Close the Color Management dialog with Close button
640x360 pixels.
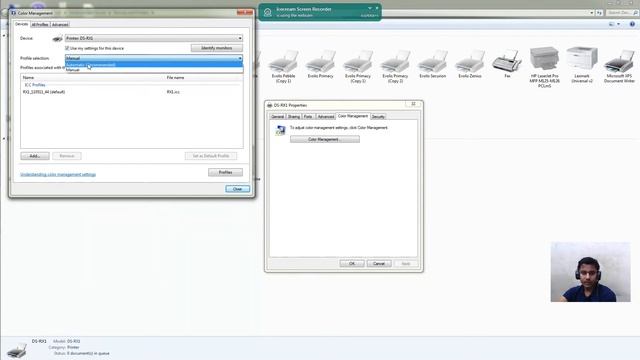tap(238, 189)
